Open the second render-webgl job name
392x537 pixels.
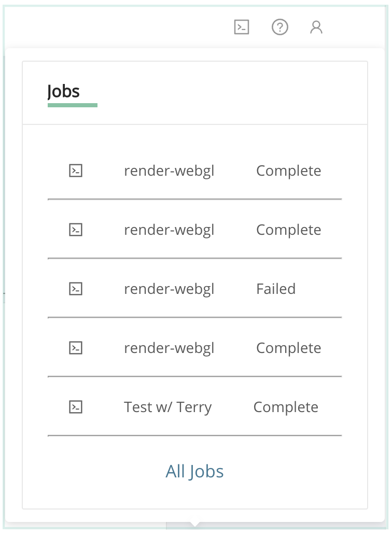(169, 230)
